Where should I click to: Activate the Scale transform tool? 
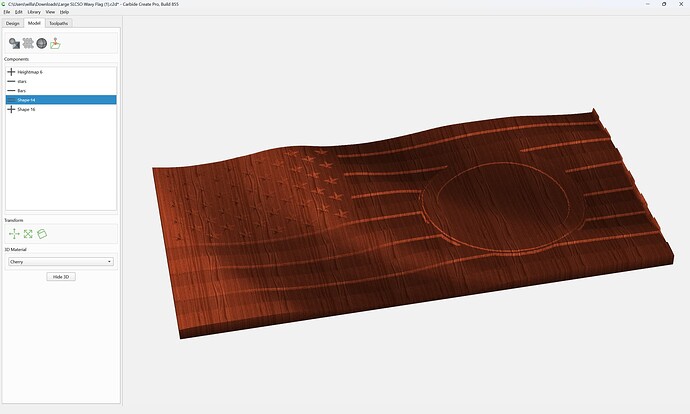coord(28,234)
